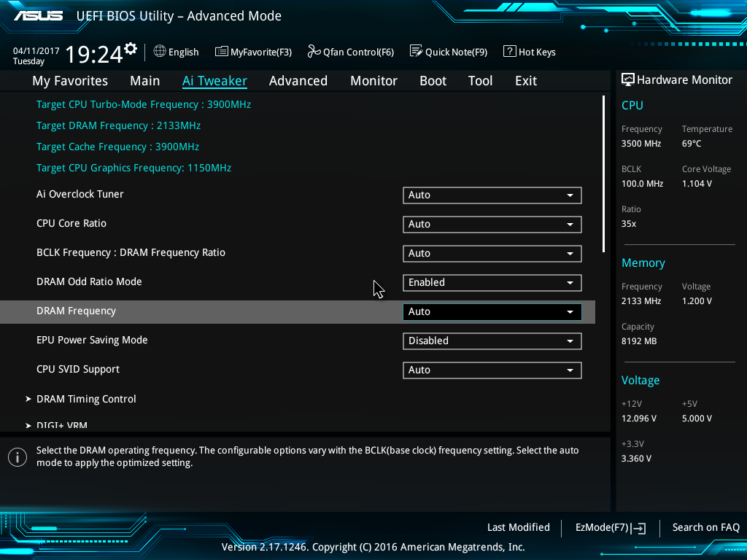The width and height of the screenshot is (747, 560).
Task: Open the Tool tab
Action: click(x=480, y=80)
